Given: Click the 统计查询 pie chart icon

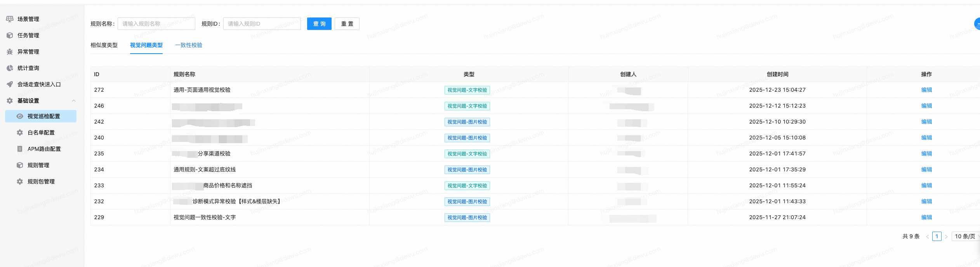Looking at the screenshot, I should coord(10,68).
